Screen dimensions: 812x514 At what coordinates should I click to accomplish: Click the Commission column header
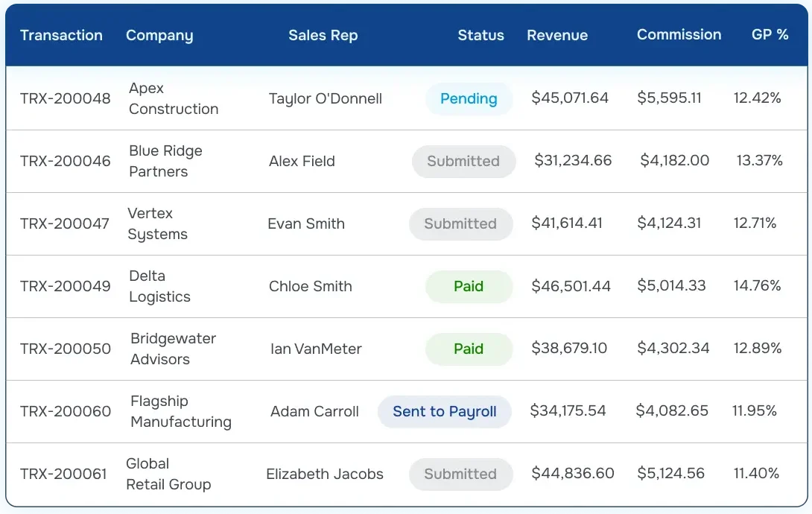click(679, 35)
